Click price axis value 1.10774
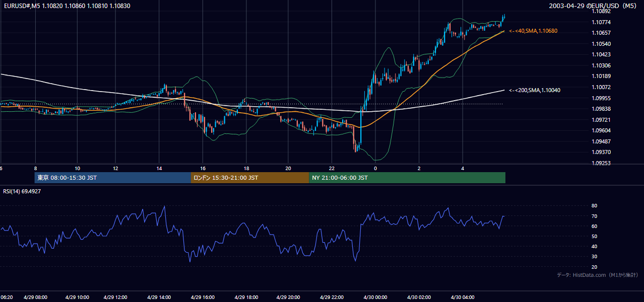644x302 pixels. [x=601, y=22]
